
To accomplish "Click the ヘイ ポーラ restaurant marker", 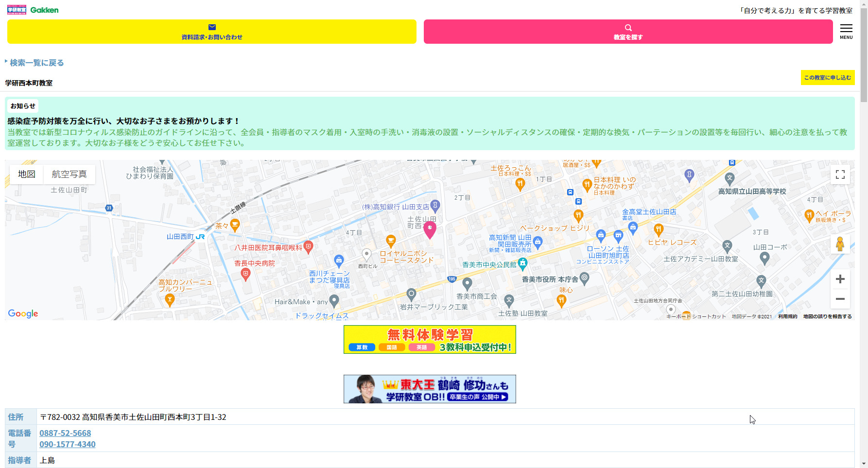I will [809, 215].
